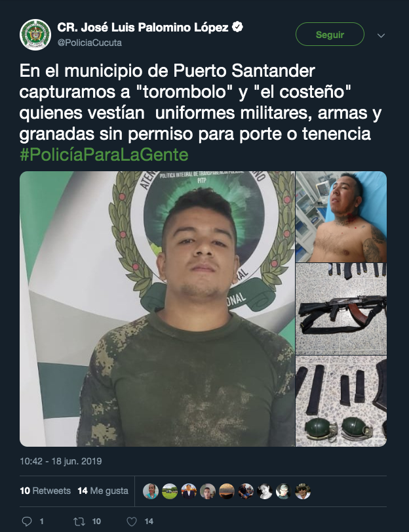Image resolution: width=409 pixels, height=532 pixels.
Task: Open photo of grenades and magazines
Action: [341, 401]
